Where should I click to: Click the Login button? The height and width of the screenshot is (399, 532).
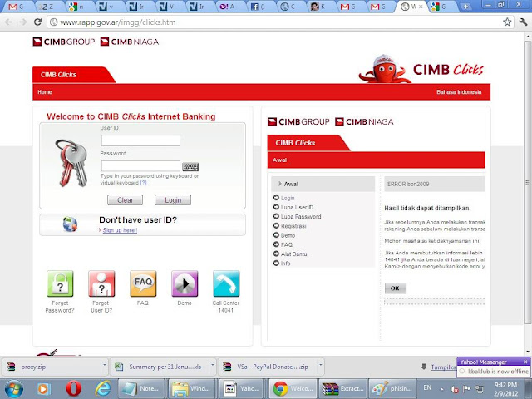(x=173, y=200)
